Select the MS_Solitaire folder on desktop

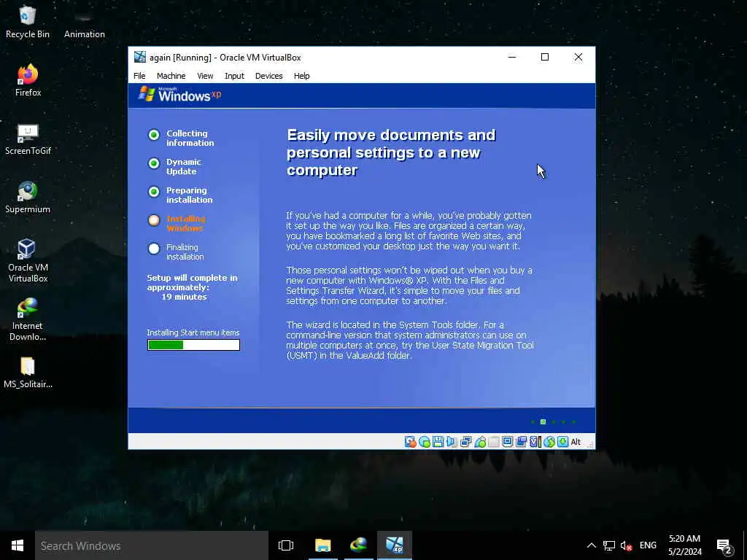[x=28, y=373]
